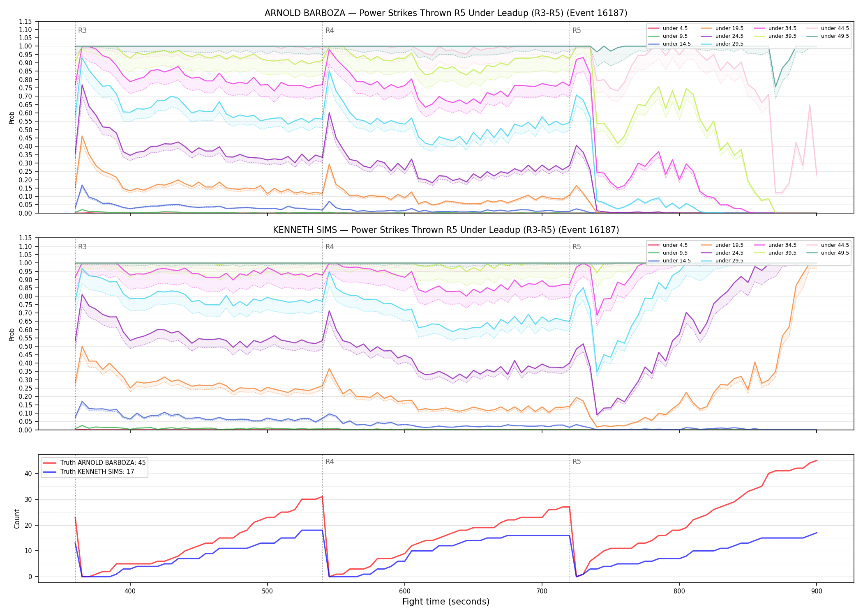863x616 pixels.
Task: Click cyan 'under 29.5' line swatch, Barboza legend
Action: (x=706, y=44)
